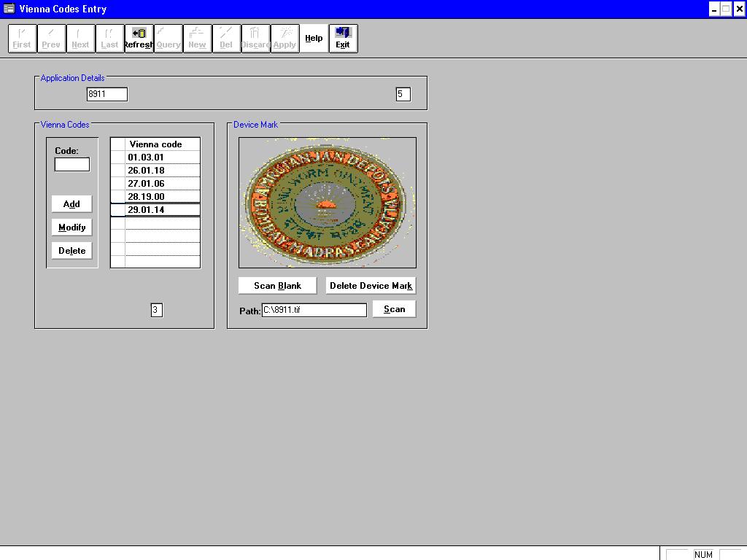This screenshot has width=747, height=560.
Task: Click the Del toolbar icon
Action: pyautogui.click(x=226, y=38)
